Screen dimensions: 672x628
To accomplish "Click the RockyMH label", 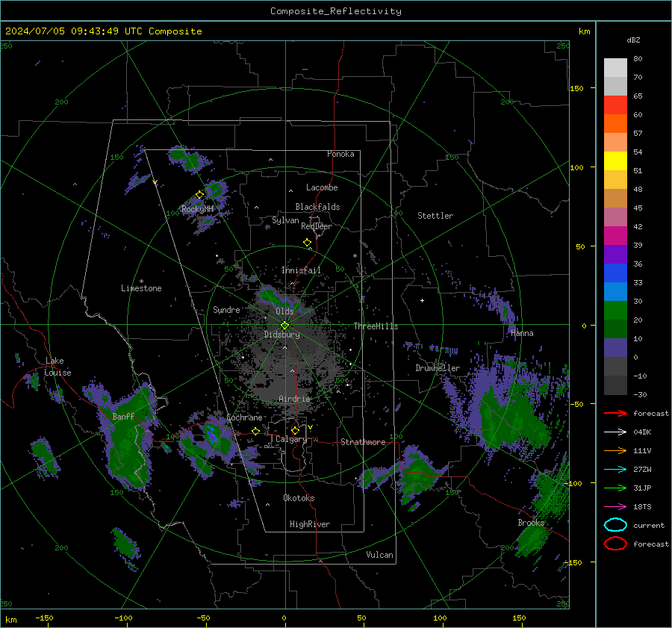I will click(x=197, y=209).
